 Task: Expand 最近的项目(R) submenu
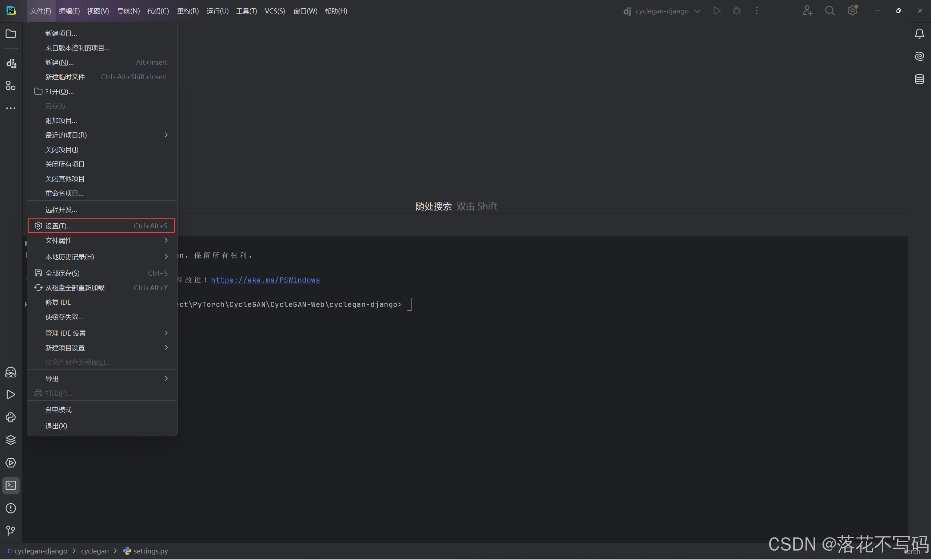point(102,135)
